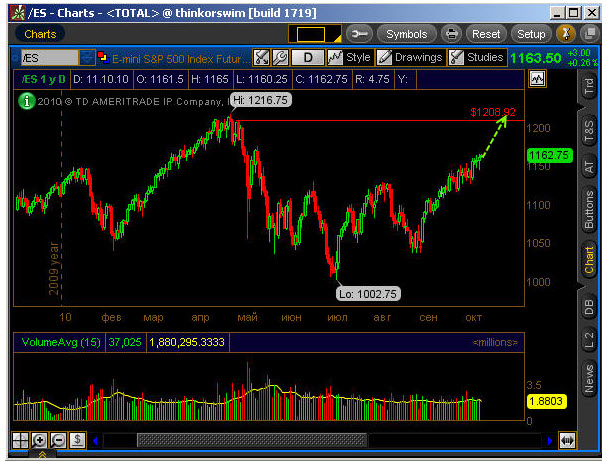Click the E-mini S&P 500 Index description
This screenshot has height=462, width=607.
[181, 59]
